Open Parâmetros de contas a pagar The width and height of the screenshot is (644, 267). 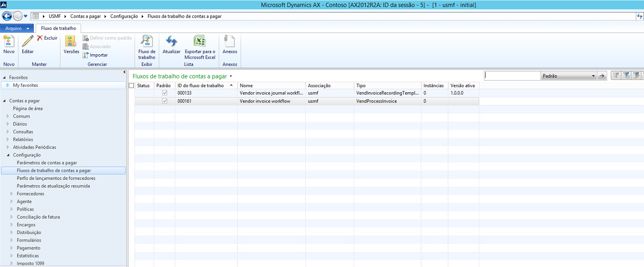pos(47,163)
